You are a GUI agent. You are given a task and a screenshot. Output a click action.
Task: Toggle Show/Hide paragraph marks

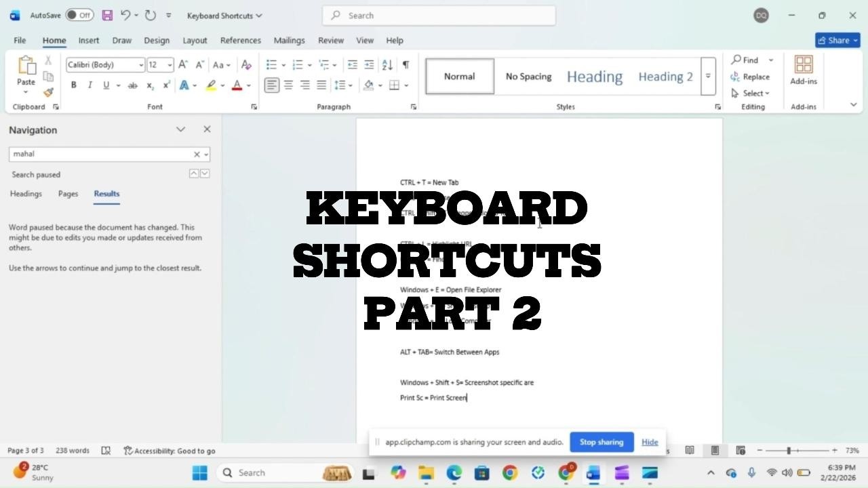[406, 64]
